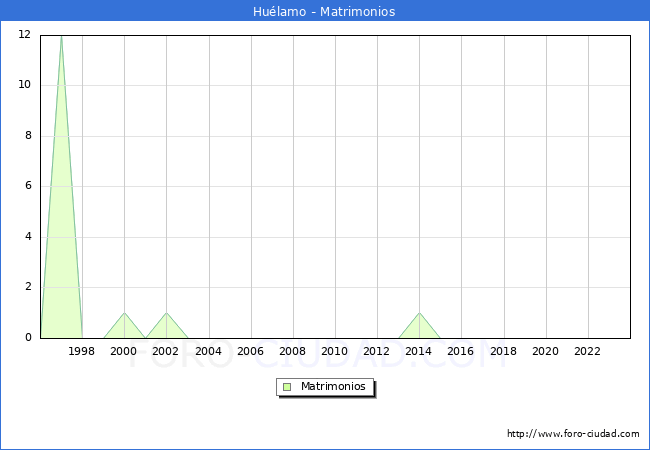The width and height of the screenshot is (650, 450).
Task: Click the 12 y-axis label
Action: (x=24, y=35)
